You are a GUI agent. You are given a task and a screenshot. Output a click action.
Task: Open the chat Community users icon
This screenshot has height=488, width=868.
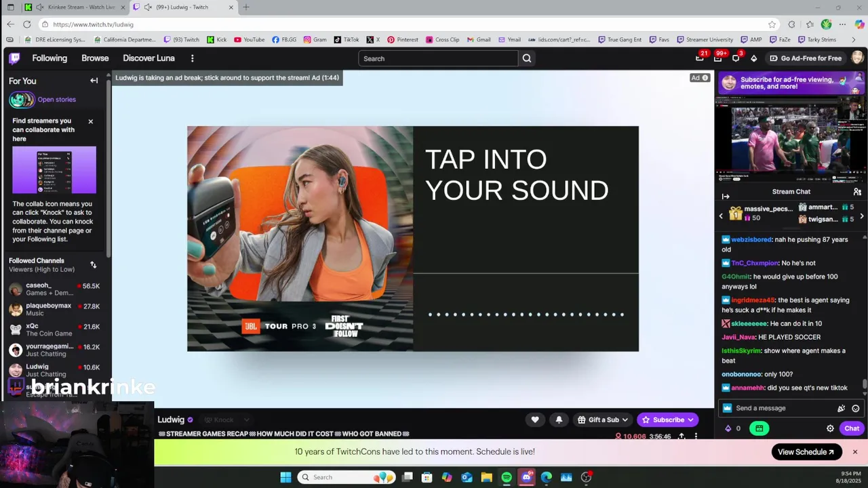click(x=857, y=192)
